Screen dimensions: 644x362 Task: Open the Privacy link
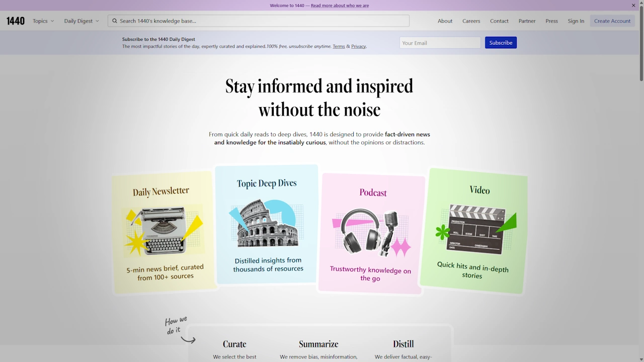[x=358, y=46]
